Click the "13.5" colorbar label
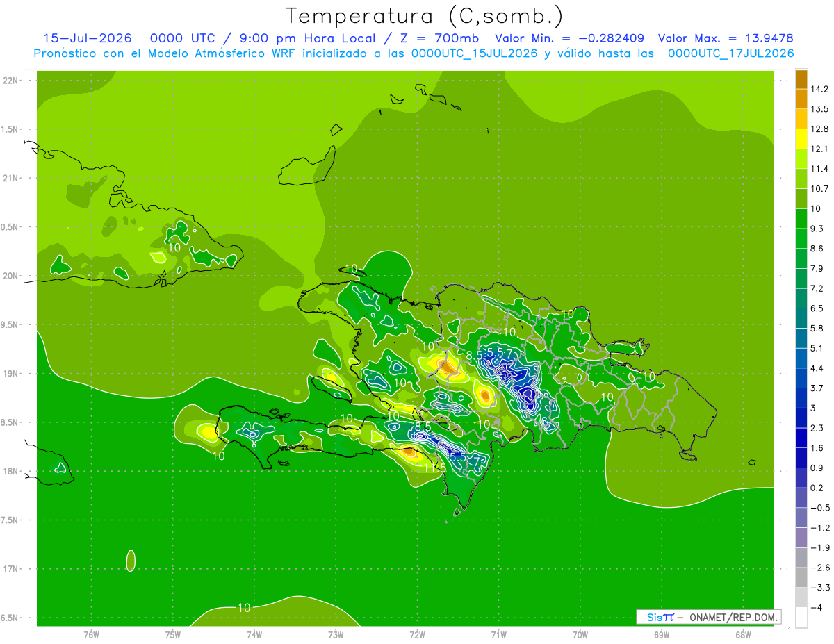The height and width of the screenshot is (644, 834). point(819,109)
